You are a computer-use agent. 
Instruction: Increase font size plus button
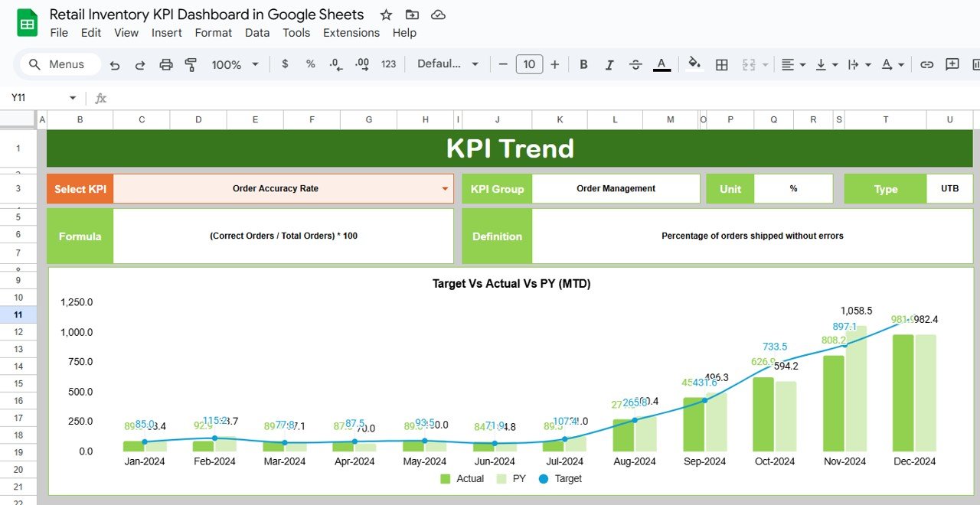tap(555, 64)
